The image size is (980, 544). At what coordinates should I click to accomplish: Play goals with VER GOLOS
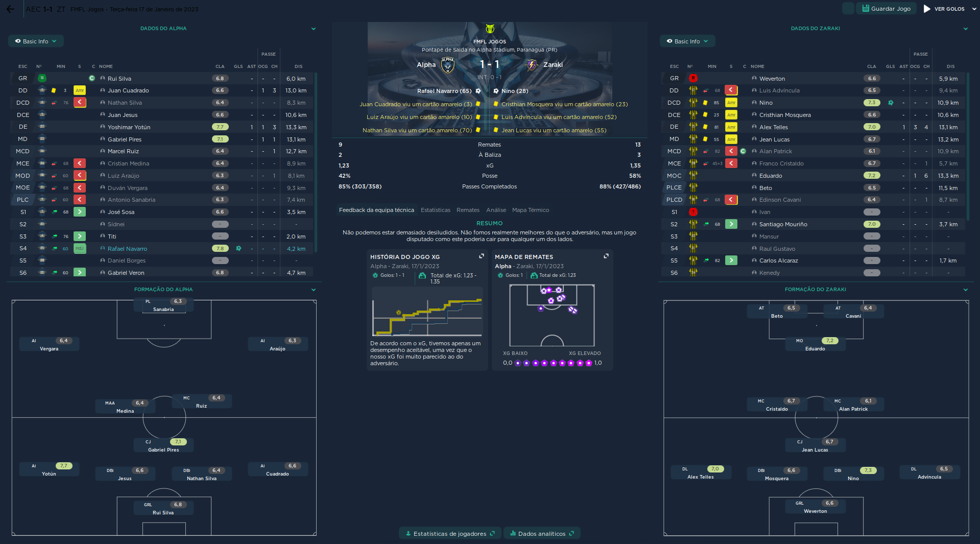pyautogui.click(x=944, y=9)
